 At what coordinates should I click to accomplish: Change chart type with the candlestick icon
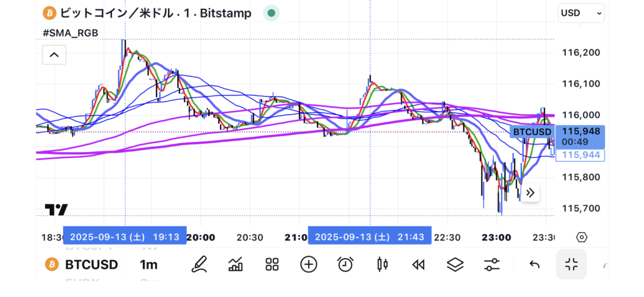[382, 264]
